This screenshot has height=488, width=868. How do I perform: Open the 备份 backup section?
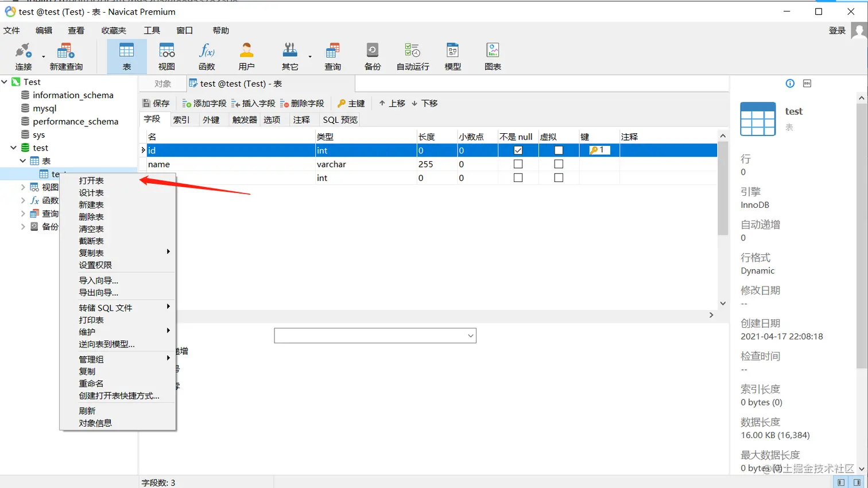(x=373, y=56)
